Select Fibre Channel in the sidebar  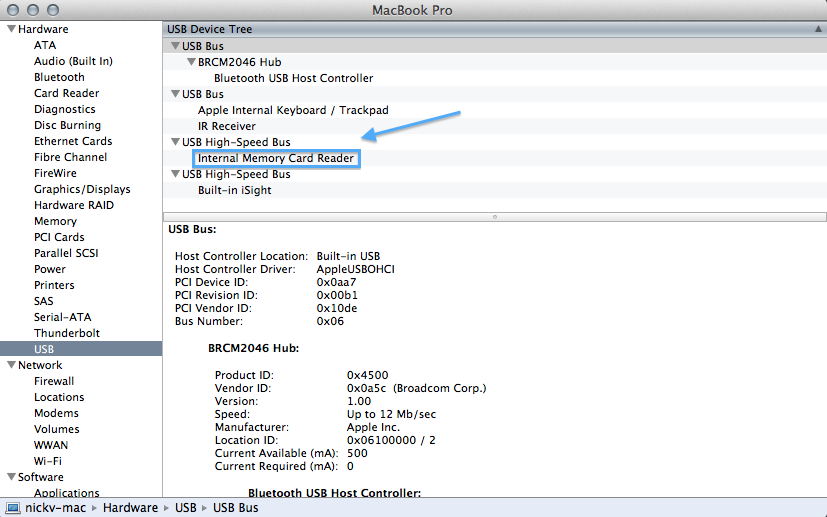71,157
